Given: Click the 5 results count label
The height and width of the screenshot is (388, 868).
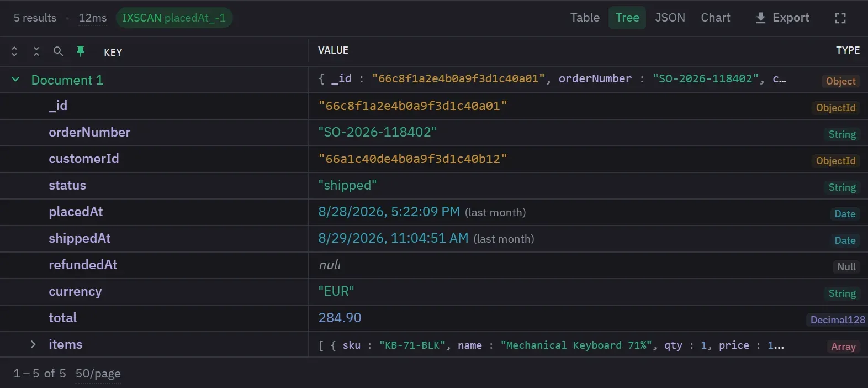Looking at the screenshot, I should [x=35, y=18].
